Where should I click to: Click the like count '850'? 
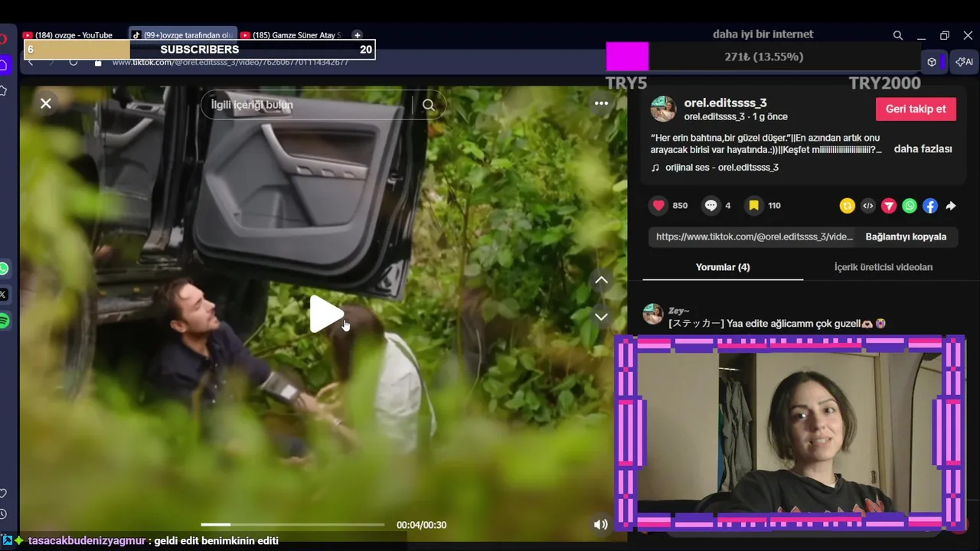pos(680,206)
